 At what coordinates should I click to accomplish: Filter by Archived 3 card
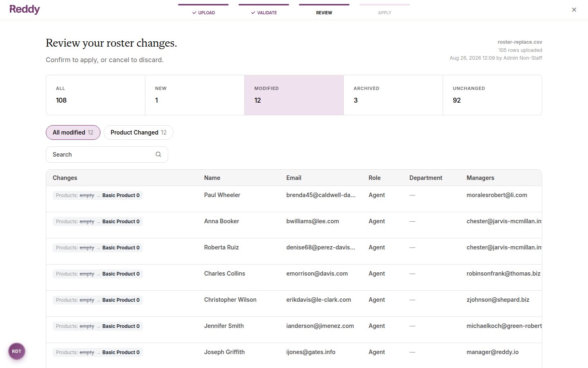point(393,95)
